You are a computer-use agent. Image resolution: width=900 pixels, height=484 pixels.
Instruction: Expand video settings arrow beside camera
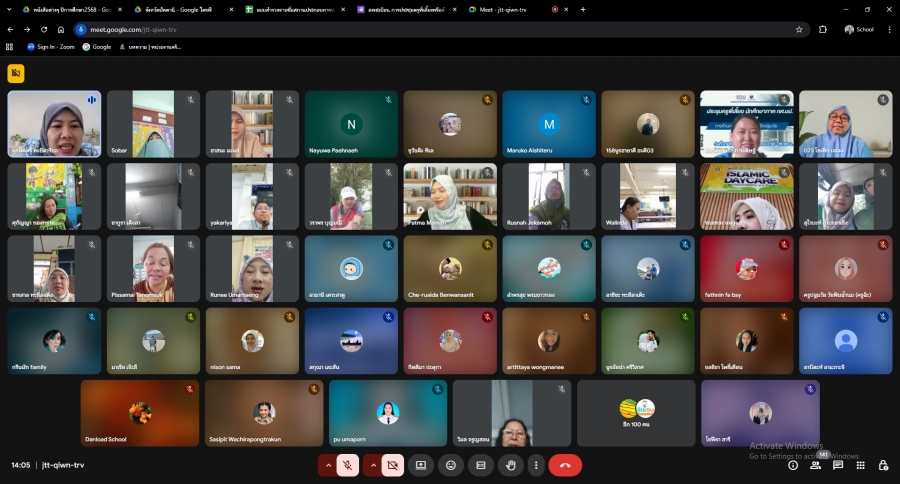(x=373, y=465)
